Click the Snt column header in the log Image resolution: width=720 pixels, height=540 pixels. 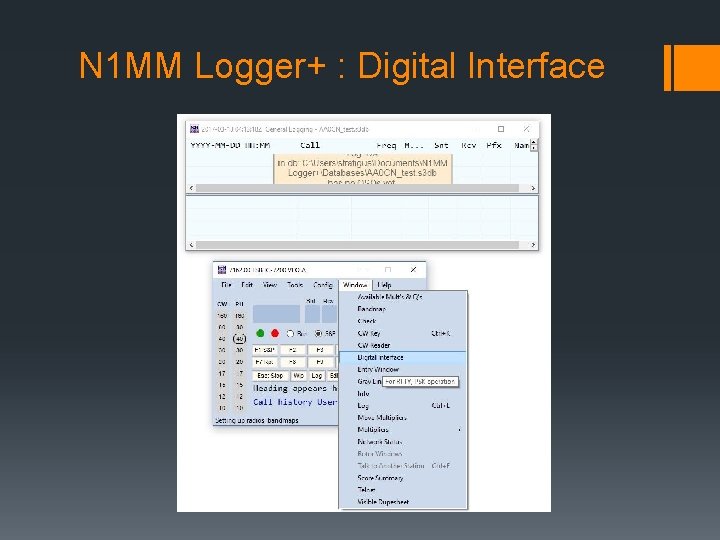click(441, 145)
